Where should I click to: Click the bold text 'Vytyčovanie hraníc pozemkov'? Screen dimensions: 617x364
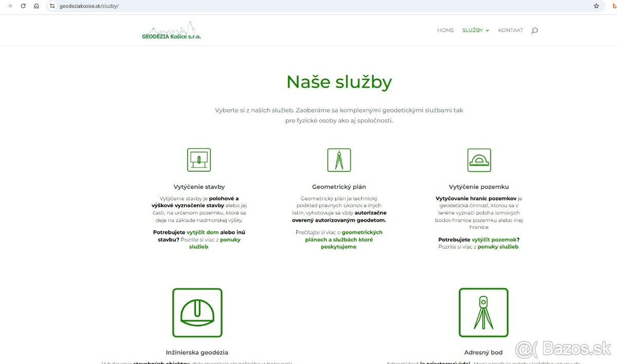tap(476, 198)
